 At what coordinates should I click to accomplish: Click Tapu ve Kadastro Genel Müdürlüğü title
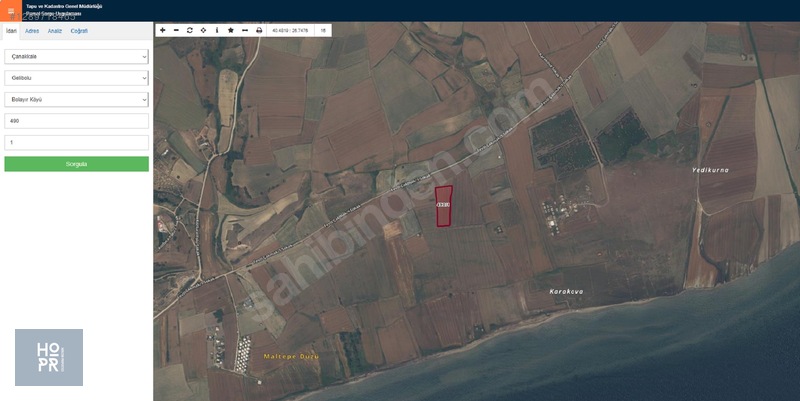point(64,6)
